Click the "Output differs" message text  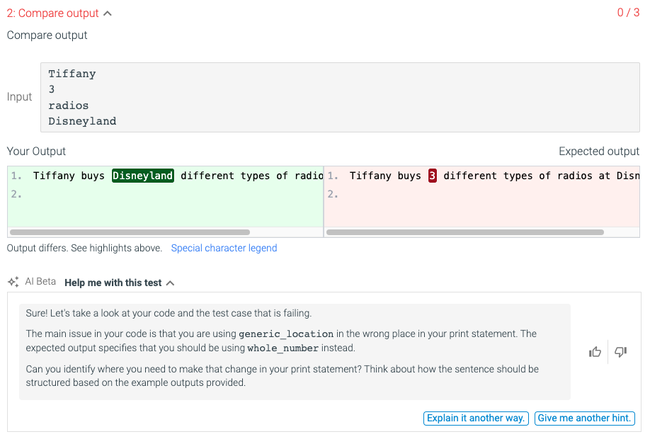click(84, 248)
